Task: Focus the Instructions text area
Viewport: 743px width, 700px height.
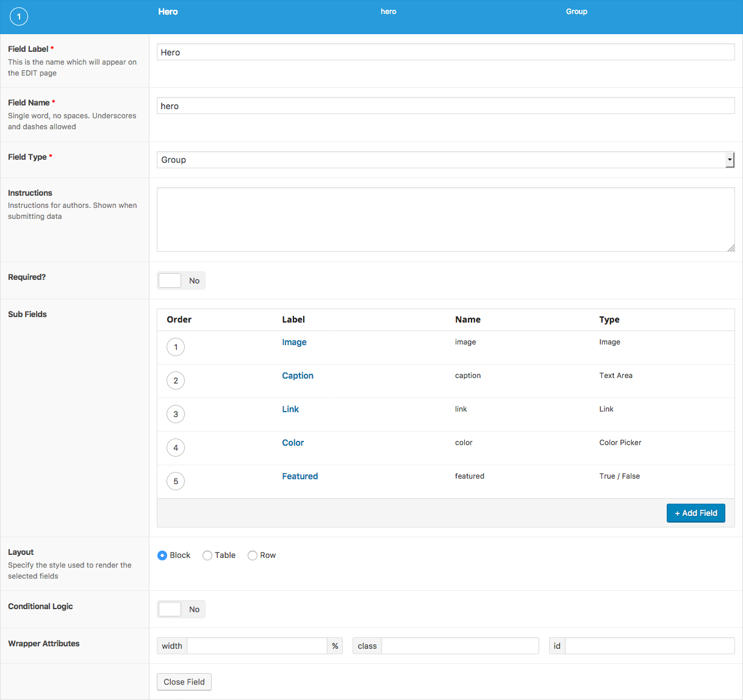Action: pos(445,220)
